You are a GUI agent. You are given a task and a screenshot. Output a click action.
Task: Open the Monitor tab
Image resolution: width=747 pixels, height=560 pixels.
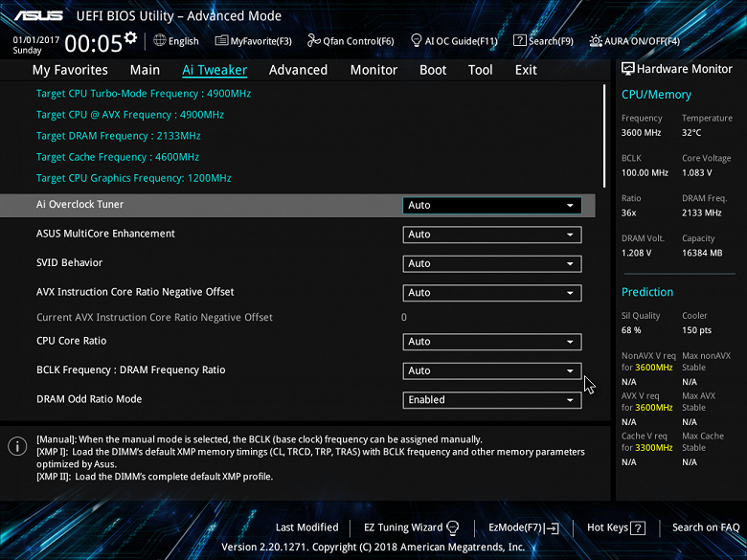pos(373,70)
